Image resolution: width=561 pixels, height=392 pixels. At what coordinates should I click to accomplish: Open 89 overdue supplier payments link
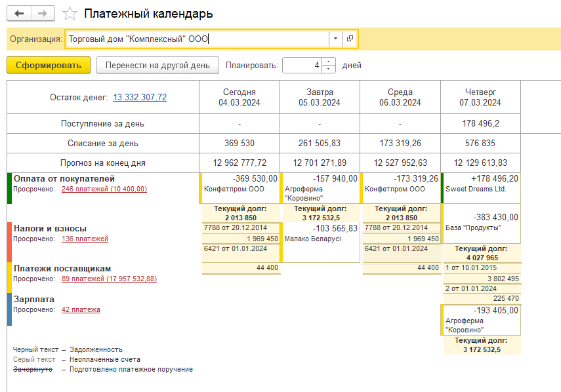point(109,279)
